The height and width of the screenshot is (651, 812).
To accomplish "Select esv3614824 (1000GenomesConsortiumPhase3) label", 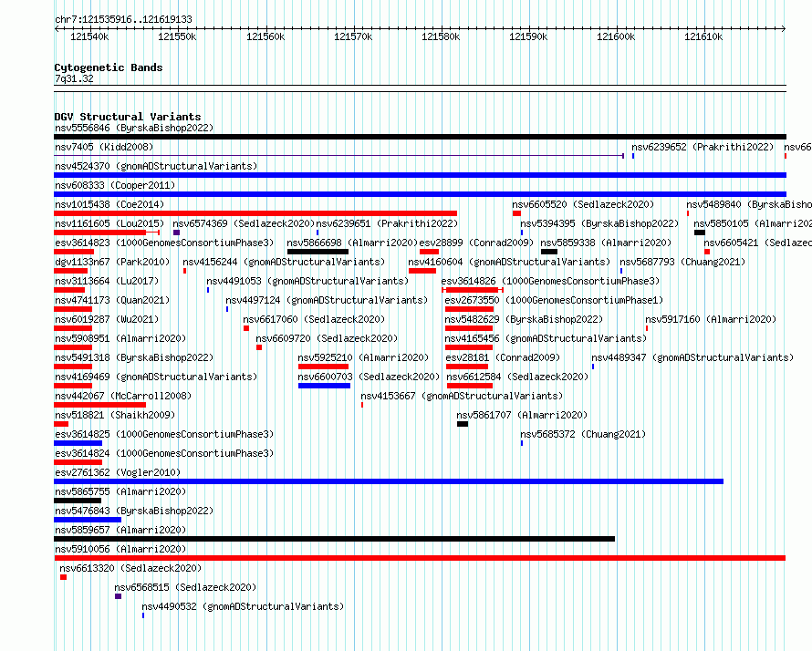I will (164, 453).
